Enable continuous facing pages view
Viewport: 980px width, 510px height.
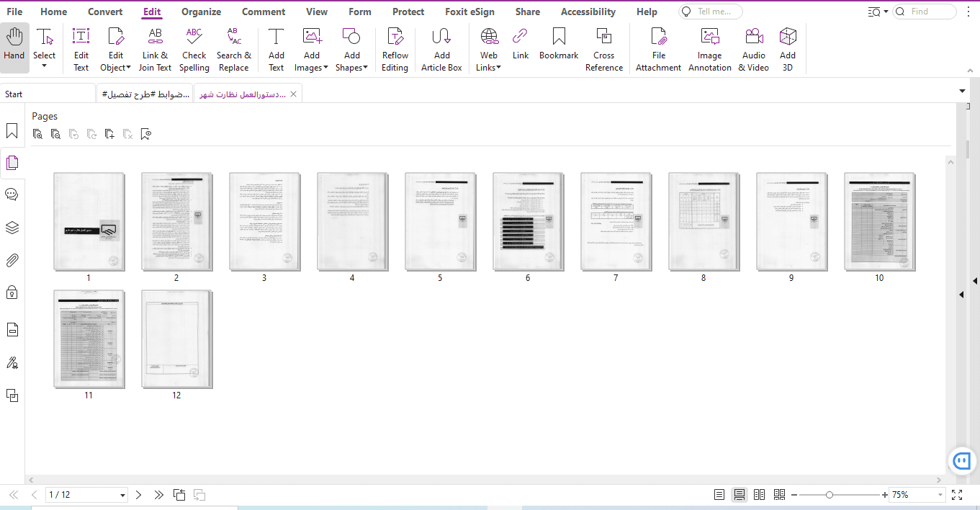[779, 495]
